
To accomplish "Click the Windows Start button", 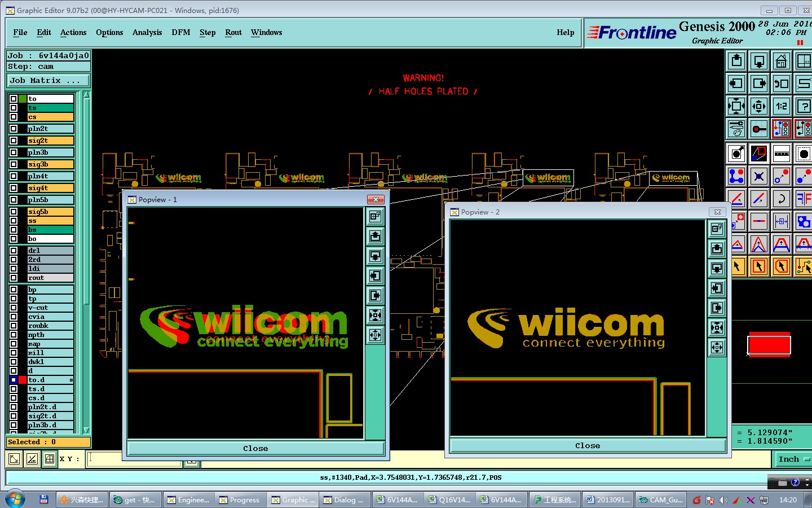I will pos(15,500).
